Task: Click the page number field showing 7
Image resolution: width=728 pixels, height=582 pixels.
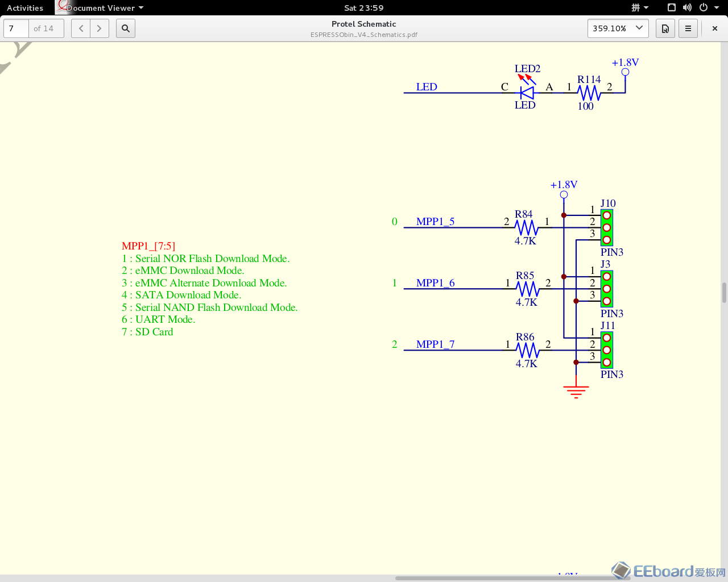Action: point(16,28)
